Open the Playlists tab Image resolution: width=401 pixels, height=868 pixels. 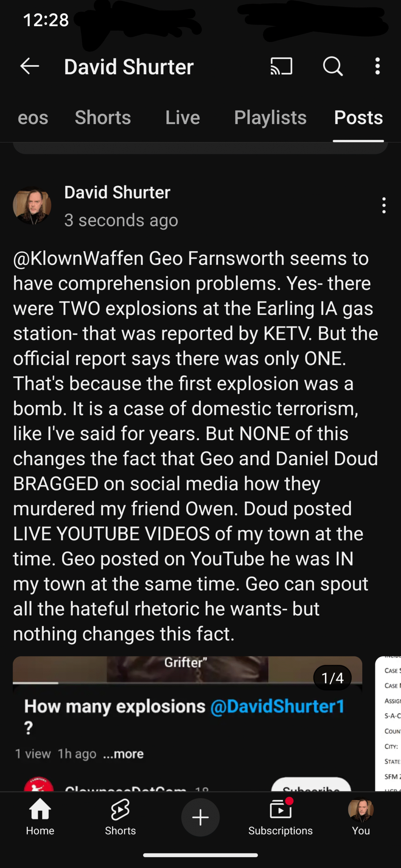click(270, 117)
